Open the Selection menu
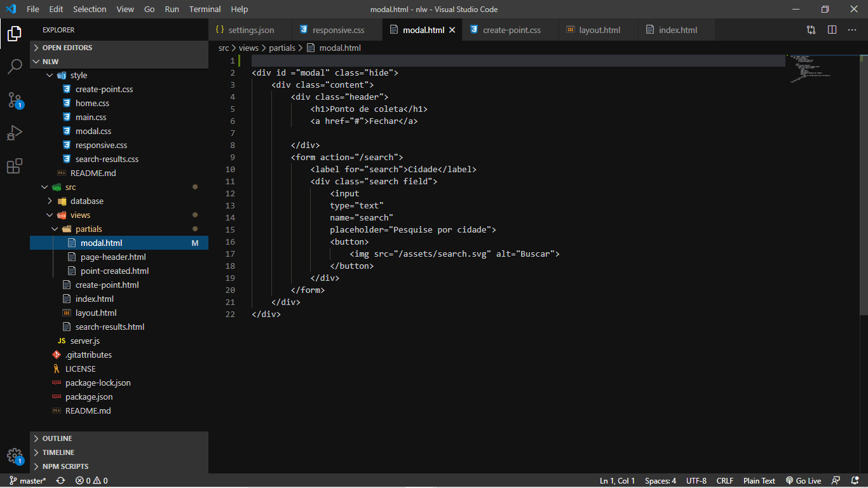This screenshot has width=868, height=488. click(90, 9)
